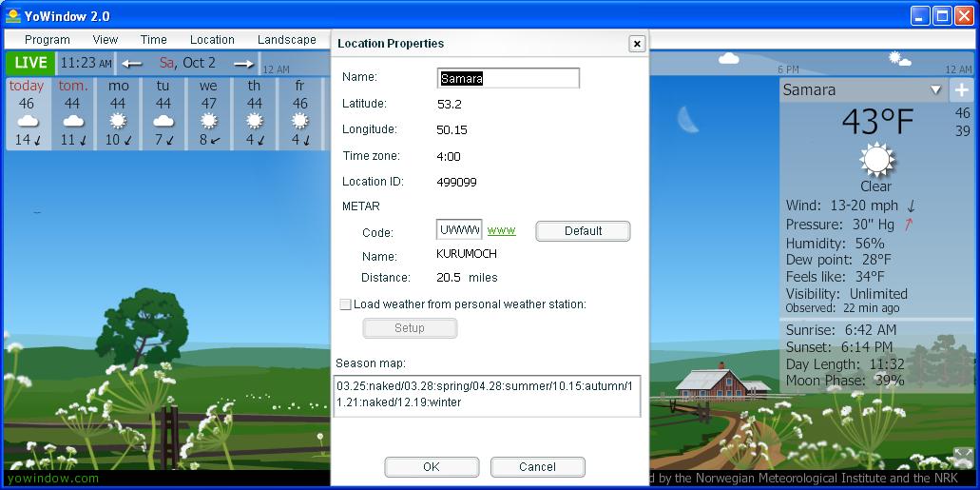The image size is (980, 490).
Task: Click the cloud icon on time bar
Action: click(x=729, y=59)
